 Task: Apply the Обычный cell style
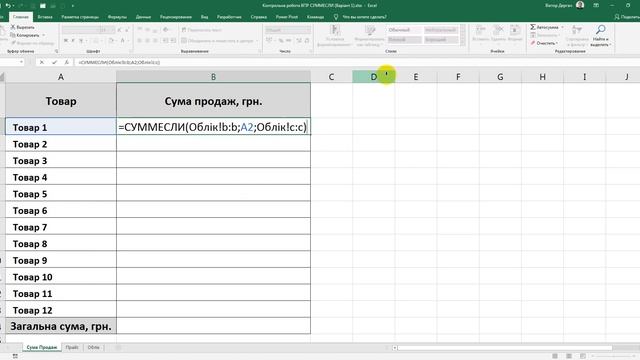click(x=404, y=30)
